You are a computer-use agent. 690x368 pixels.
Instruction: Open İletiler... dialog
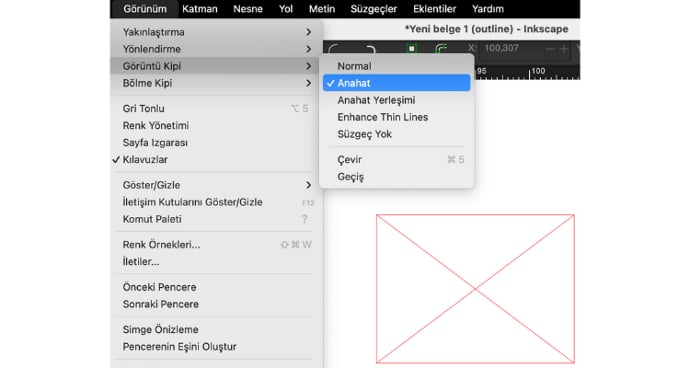[217, 261]
